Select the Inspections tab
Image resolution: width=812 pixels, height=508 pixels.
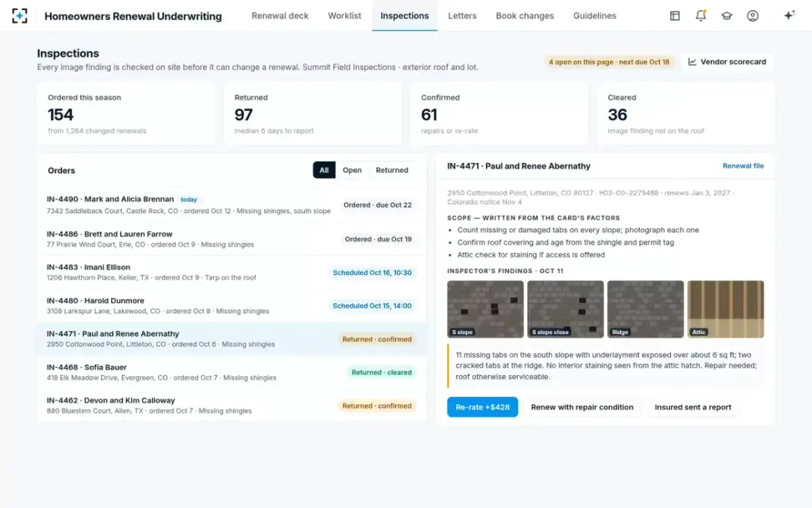[x=405, y=16]
